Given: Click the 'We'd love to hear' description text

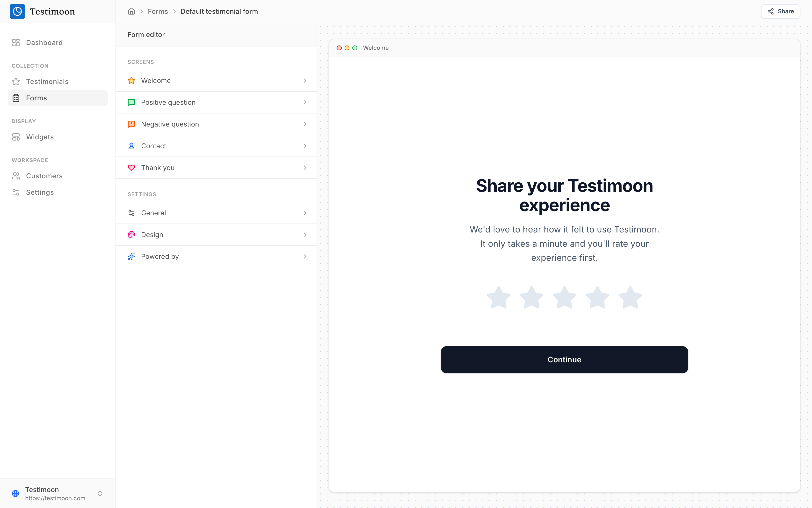Looking at the screenshot, I should pyautogui.click(x=564, y=244).
